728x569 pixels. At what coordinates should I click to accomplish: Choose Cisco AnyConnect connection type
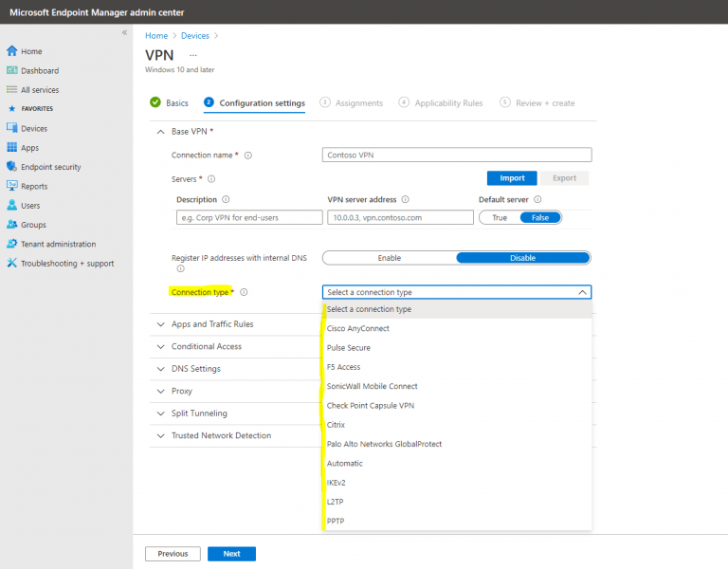[x=457, y=328]
